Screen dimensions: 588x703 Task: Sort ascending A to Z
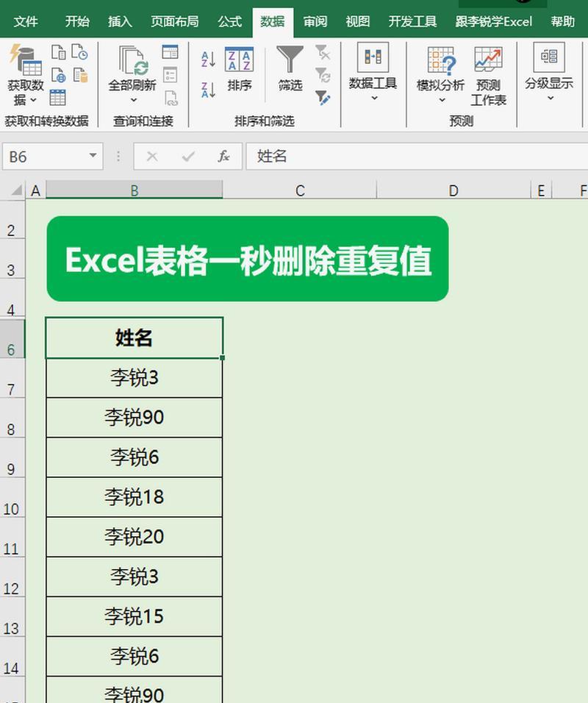[x=208, y=59]
